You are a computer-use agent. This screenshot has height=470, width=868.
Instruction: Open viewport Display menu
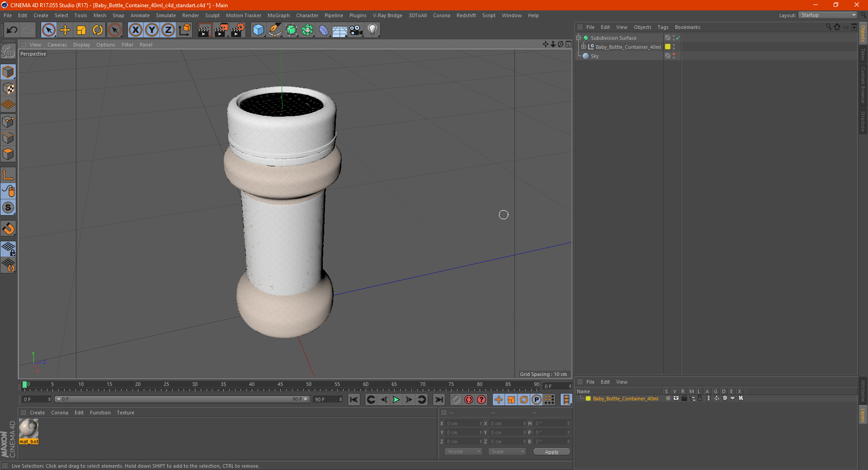point(81,45)
